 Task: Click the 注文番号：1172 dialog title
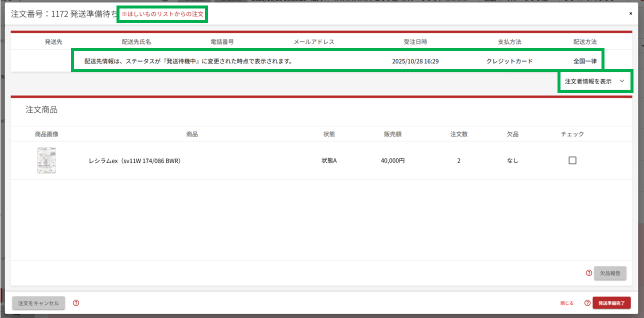coord(64,14)
